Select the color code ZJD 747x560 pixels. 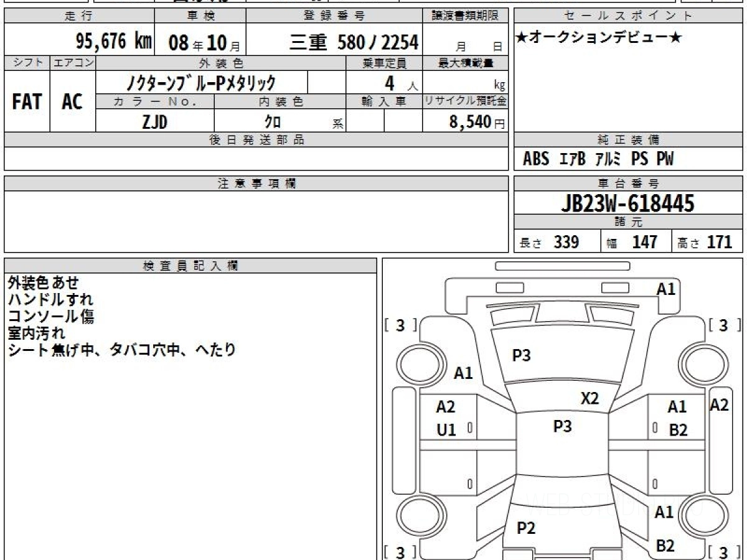pos(154,122)
